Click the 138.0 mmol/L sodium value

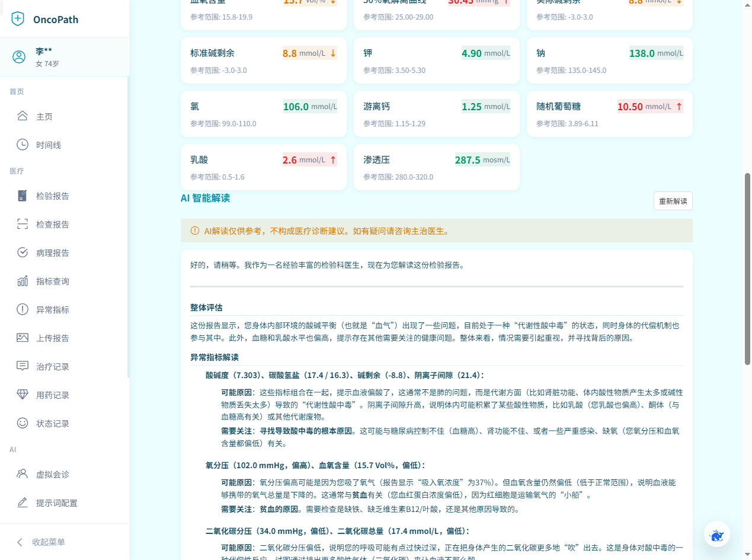pyautogui.click(x=656, y=53)
